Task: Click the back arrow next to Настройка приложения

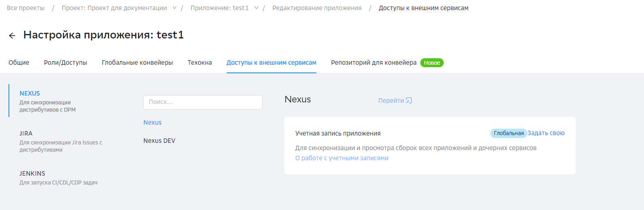Action: [12, 36]
